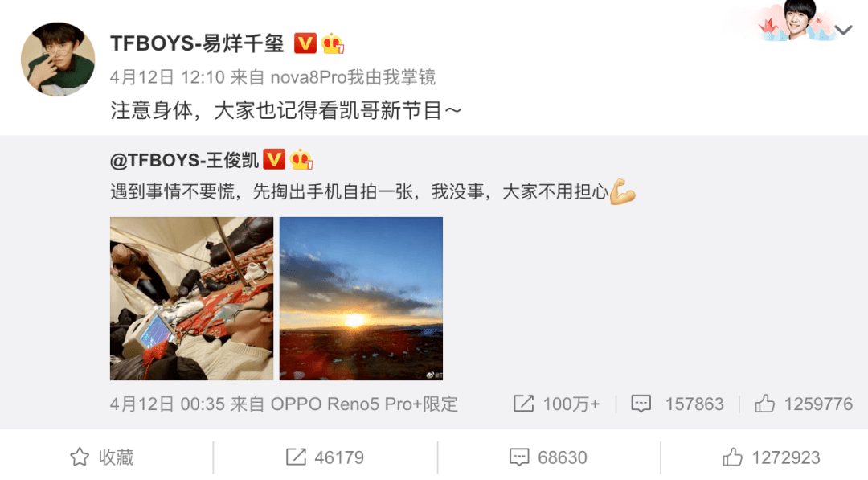
Task: Open the TFBOYS-易烊千玺 username link
Action: click(x=197, y=43)
